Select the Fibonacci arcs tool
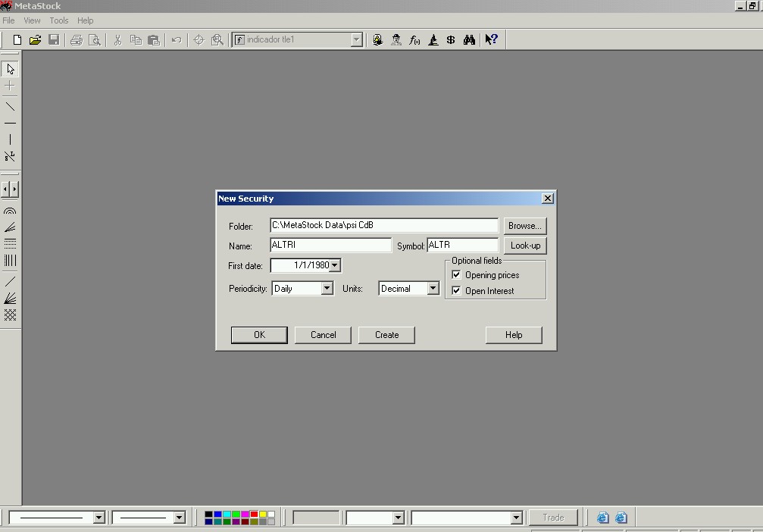This screenshot has height=532, width=763. (10, 211)
